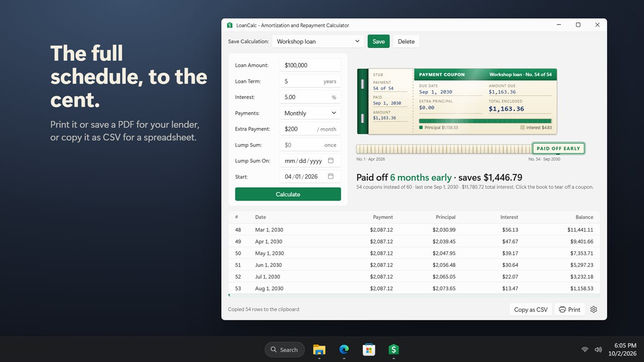This screenshot has width=644, height=362.
Task: Open Microsoft Edge from taskbar
Action: point(344,349)
